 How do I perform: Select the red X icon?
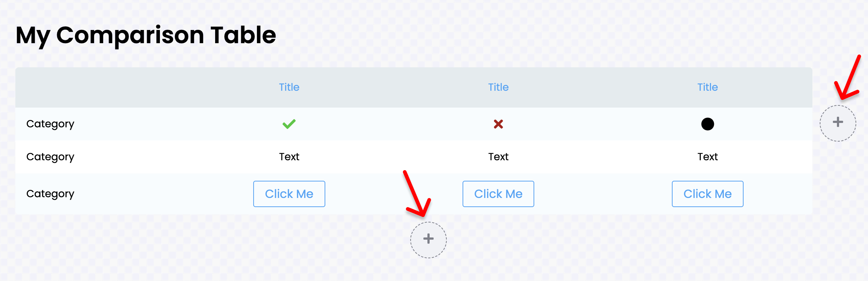[498, 124]
